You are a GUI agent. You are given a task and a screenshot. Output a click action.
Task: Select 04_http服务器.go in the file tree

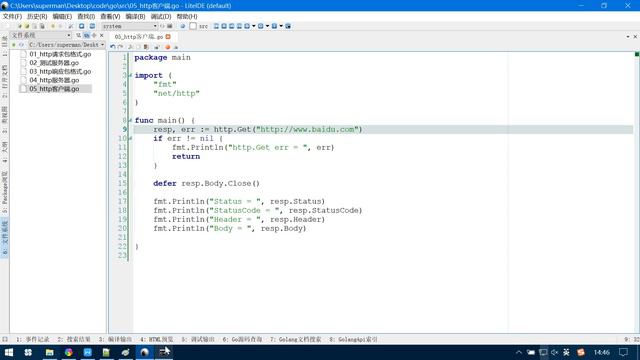click(x=54, y=80)
